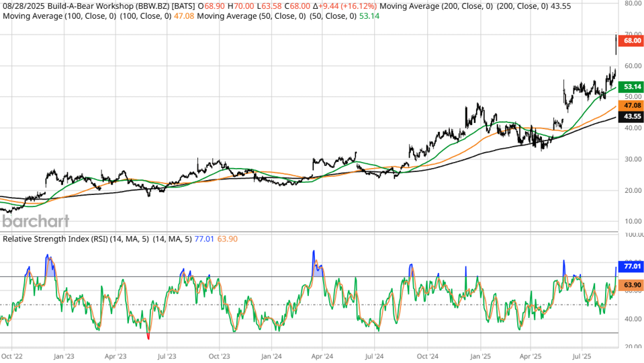The image size is (644, 363).
Task: Click the Jan '25 time axis label
Action: click(481, 356)
